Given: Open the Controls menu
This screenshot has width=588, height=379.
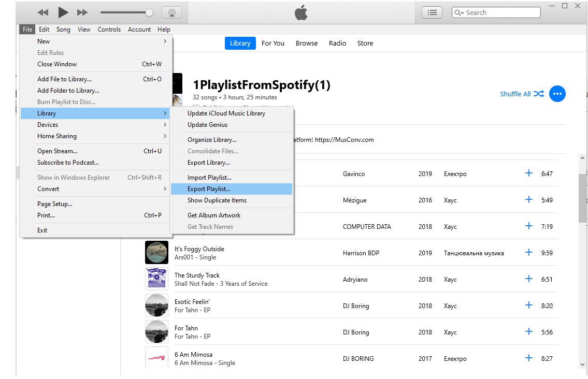Looking at the screenshot, I should (x=109, y=29).
